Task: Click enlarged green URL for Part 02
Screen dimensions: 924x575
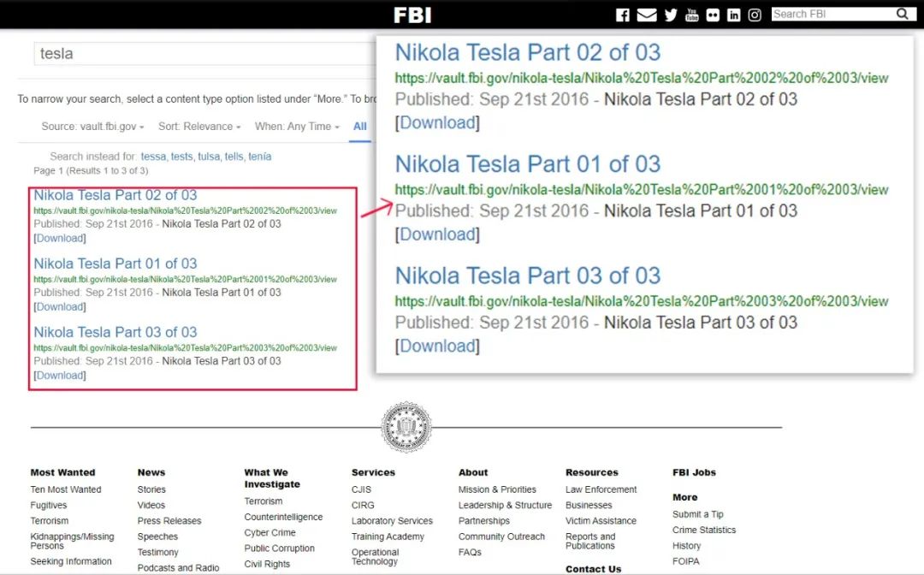Action: pyautogui.click(x=642, y=78)
